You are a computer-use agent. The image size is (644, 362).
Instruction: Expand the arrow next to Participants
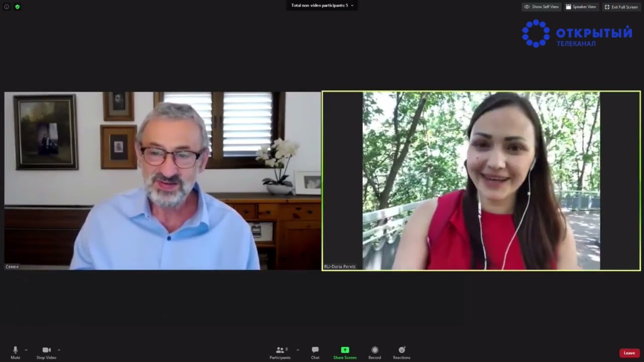tap(297, 350)
